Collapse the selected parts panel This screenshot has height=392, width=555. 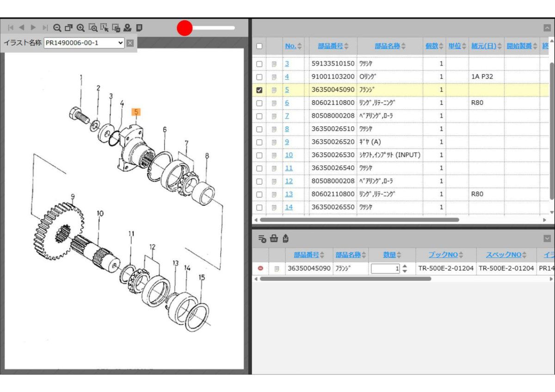[x=547, y=239]
